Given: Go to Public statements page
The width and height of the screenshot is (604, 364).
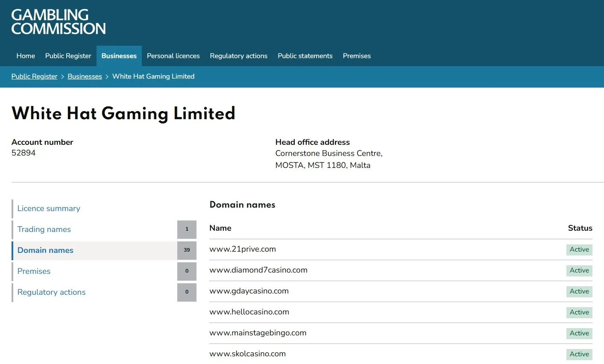Looking at the screenshot, I should [305, 56].
